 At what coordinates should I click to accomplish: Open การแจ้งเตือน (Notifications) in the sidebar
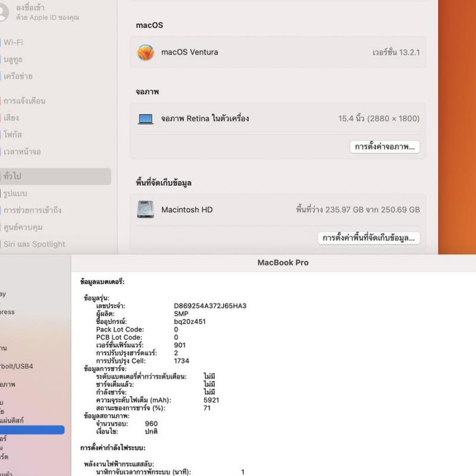[24, 101]
